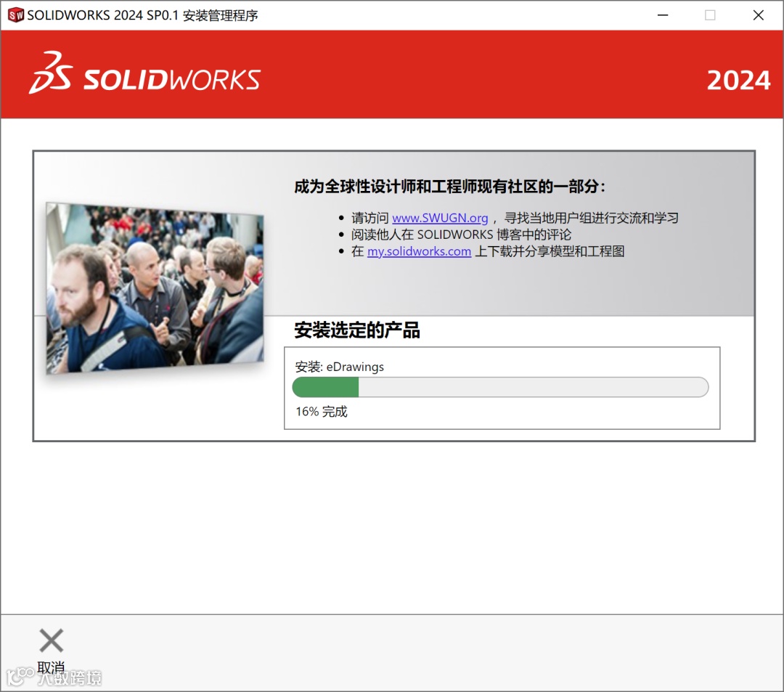Click the "阅读他人在 SOLIDWORKS 博客中的评论" line
Image resolution: width=784 pixels, height=692 pixels.
coord(461,235)
